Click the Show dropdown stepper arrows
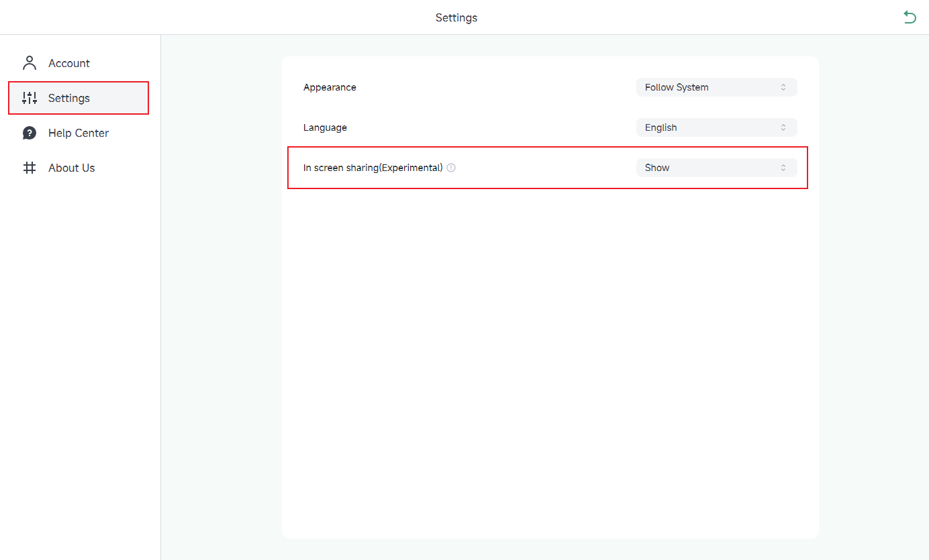The image size is (929, 560). [x=783, y=167]
